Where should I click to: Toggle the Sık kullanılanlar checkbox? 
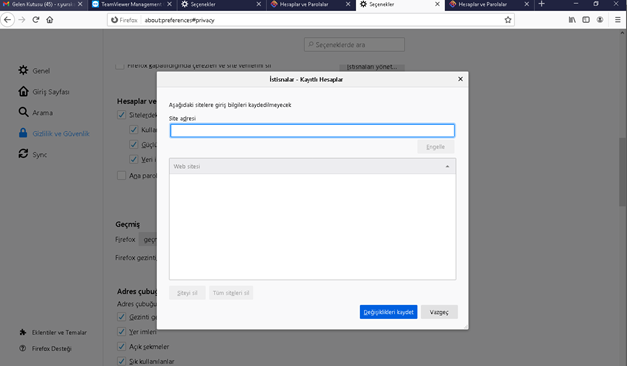coord(121,361)
